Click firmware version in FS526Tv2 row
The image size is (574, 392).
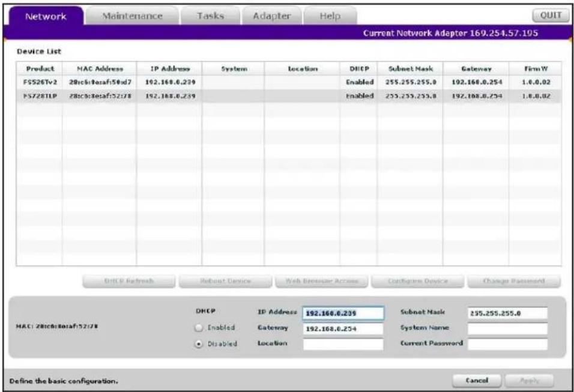(x=536, y=82)
